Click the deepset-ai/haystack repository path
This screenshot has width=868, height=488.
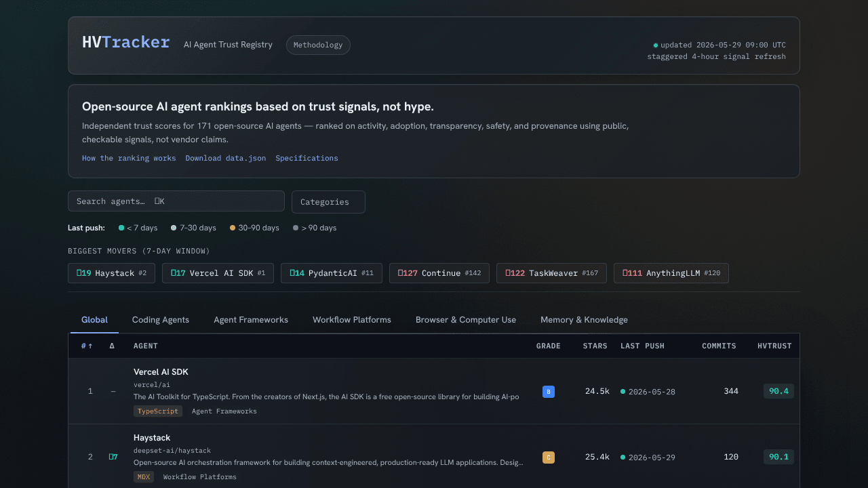point(172,451)
